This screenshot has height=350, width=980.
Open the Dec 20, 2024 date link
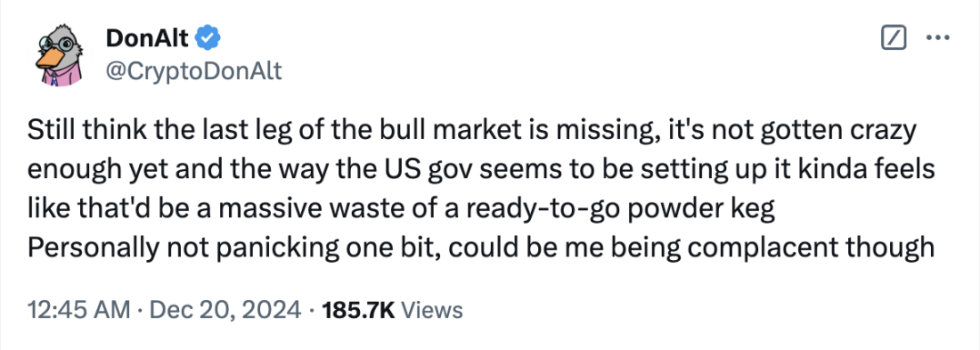coord(225,309)
